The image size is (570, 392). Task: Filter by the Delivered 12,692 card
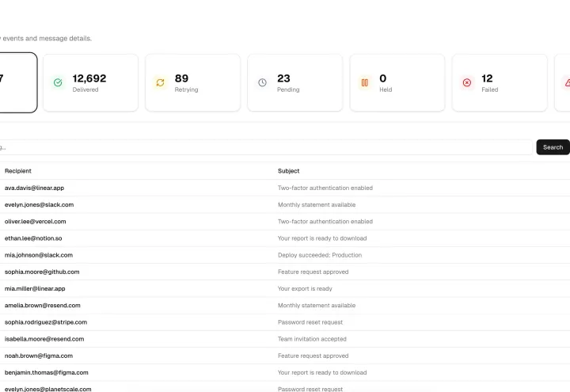pos(90,82)
